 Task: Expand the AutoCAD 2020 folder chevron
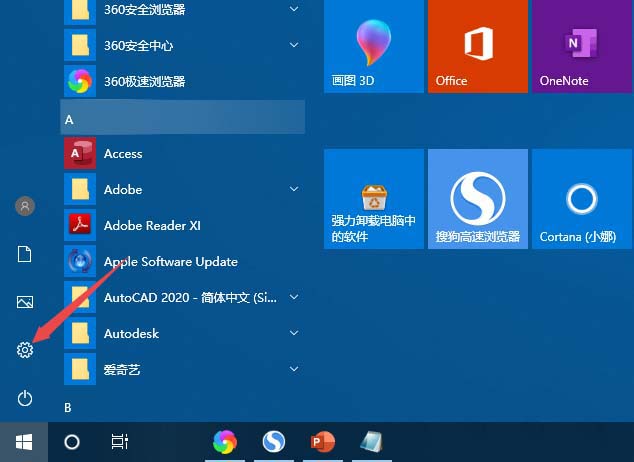[x=294, y=297]
